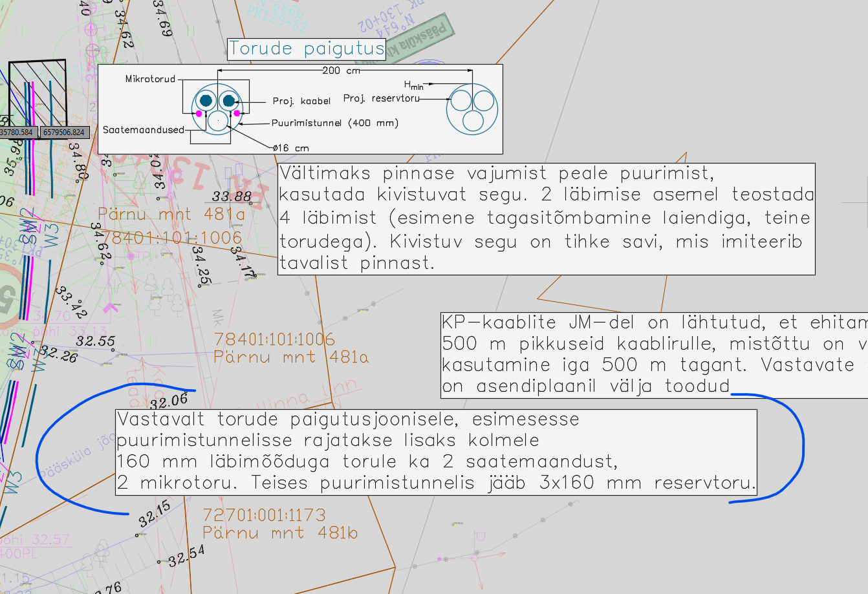Select the 'Torude paigutus' title text
868x594 pixels.
(x=307, y=49)
